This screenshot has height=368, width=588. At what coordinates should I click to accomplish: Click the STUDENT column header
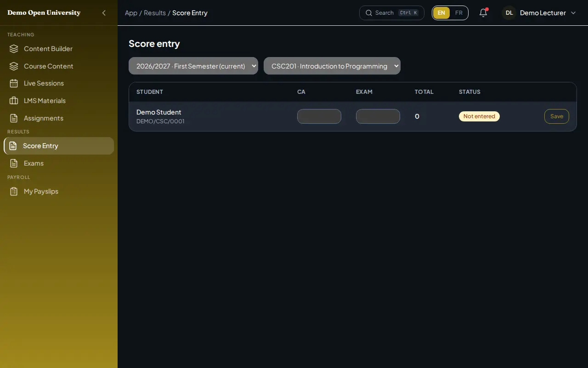pyautogui.click(x=150, y=92)
